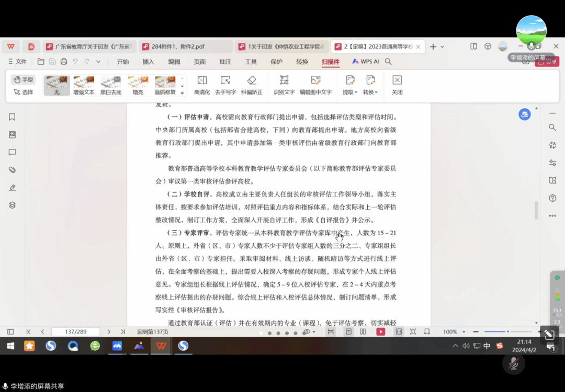Image resolution: width=565 pixels, height=392 pixels.
Task: Click the 高清化 enhance icon
Action: (x=202, y=85)
